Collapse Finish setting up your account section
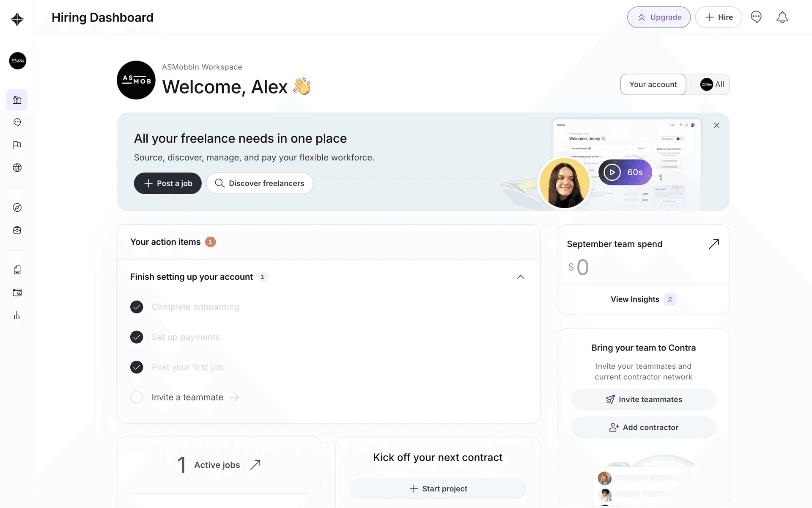The height and width of the screenshot is (508, 812). (521, 277)
